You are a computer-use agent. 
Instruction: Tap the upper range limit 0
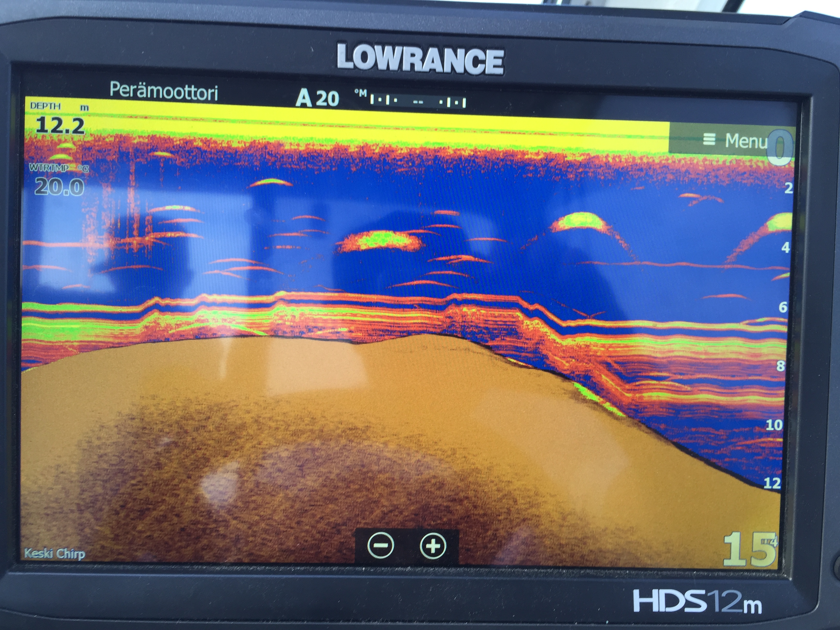(780, 148)
